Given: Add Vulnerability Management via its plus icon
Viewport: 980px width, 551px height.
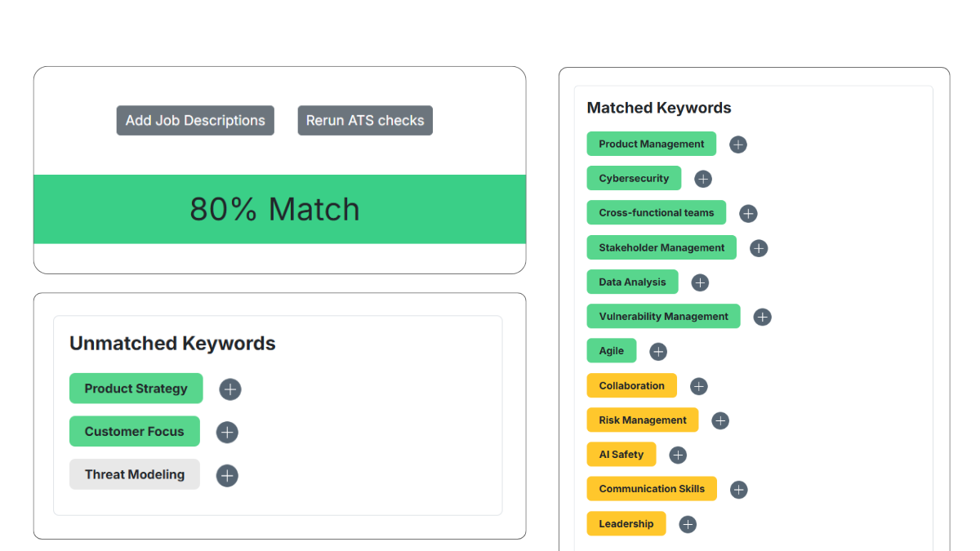Looking at the screenshot, I should (762, 317).
